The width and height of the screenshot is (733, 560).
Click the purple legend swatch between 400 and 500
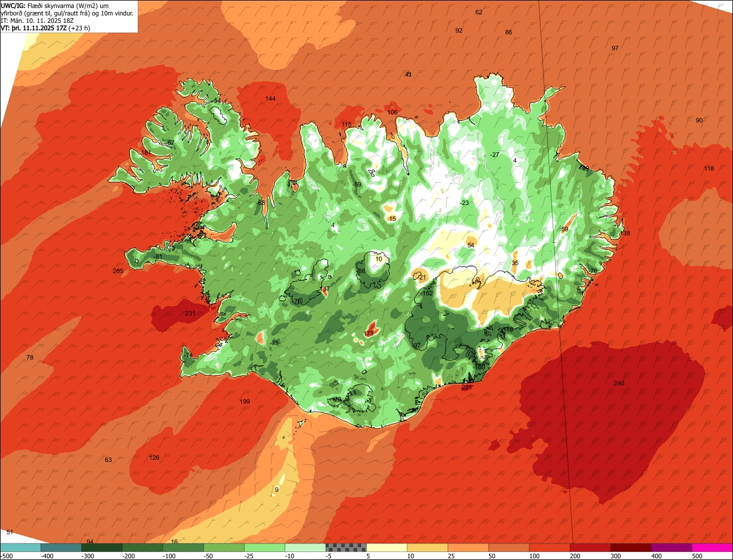pos(671,547)
